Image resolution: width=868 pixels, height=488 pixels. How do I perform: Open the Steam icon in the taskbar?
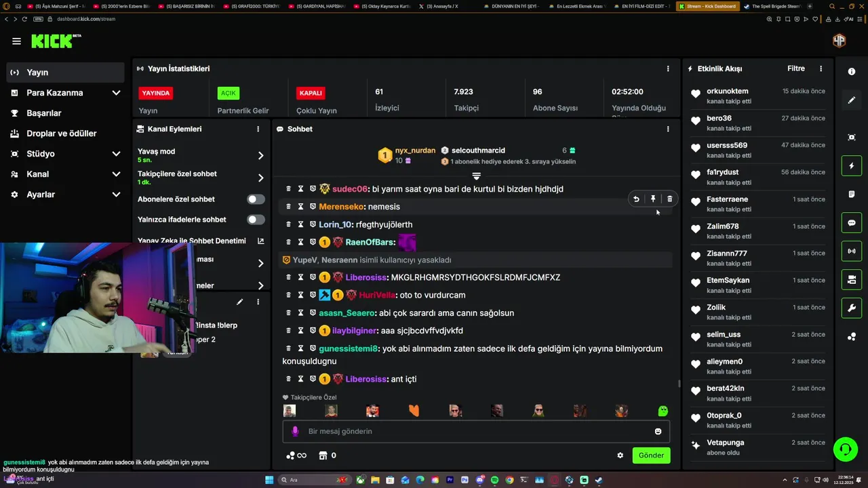click(599, 480)
